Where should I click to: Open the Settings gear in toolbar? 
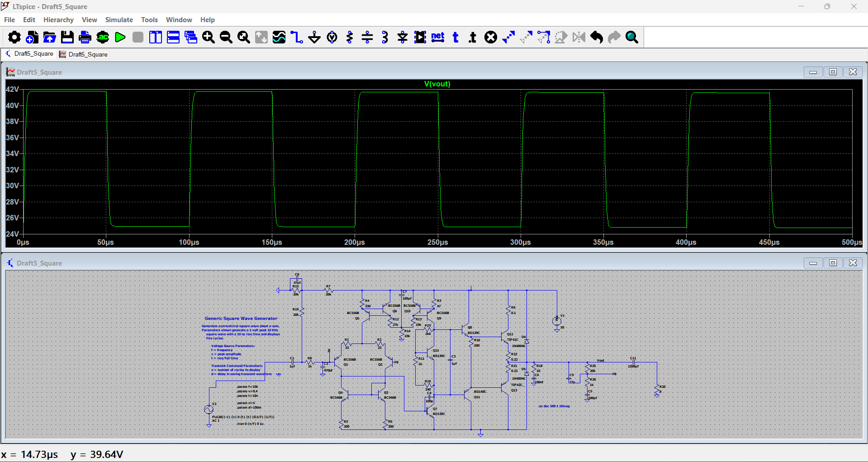14,37
